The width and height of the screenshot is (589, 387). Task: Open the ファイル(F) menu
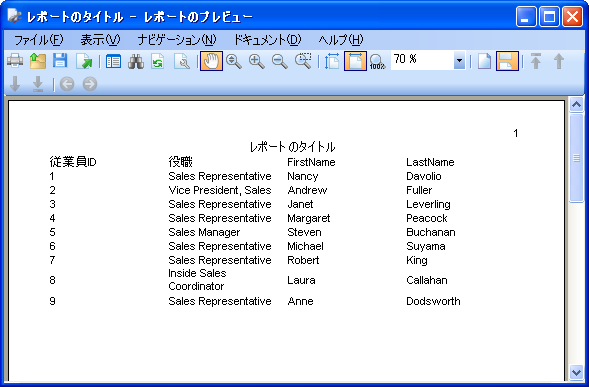[38, 40]
